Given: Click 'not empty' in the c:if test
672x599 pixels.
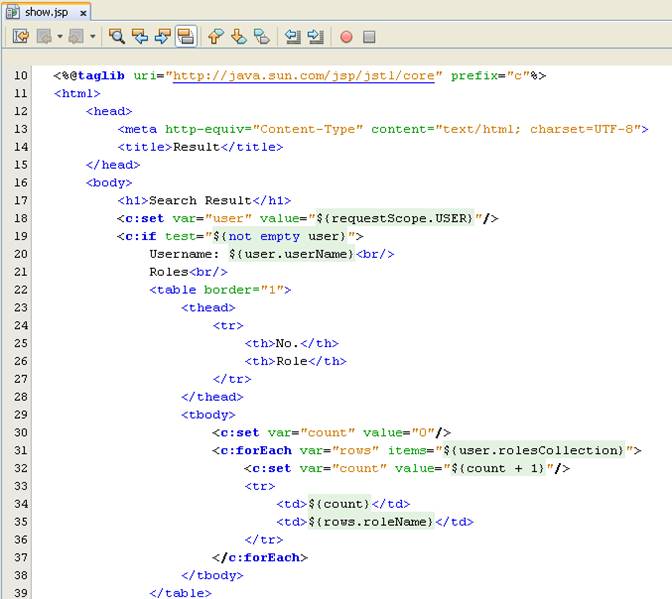Looking at the screenshot, I should [264, 237].
